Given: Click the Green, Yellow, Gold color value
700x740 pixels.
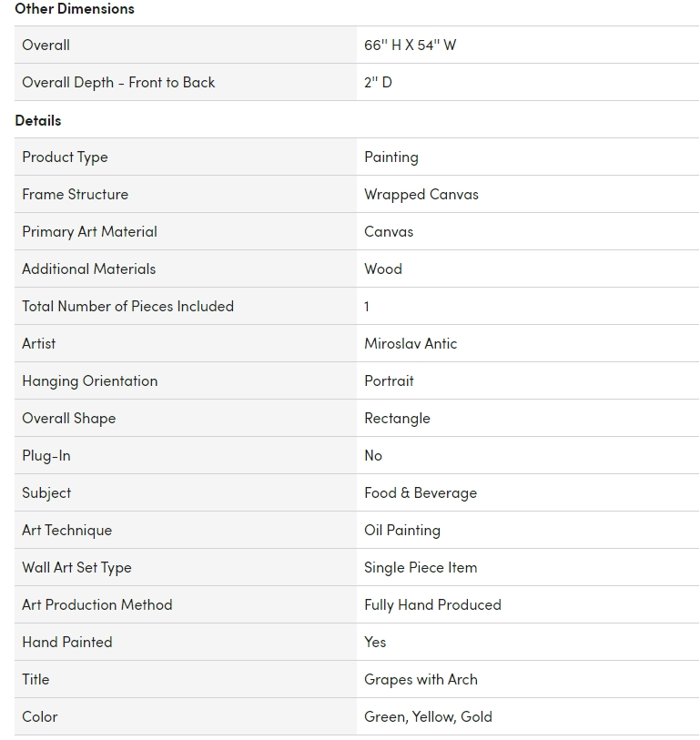Looking at the screenshot, I should (428, 716).
